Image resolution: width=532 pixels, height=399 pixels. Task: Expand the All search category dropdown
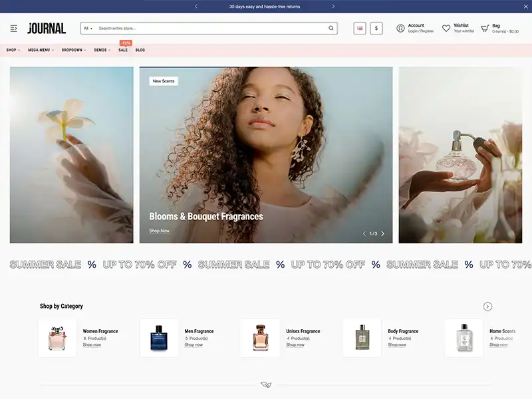[88, 29]
